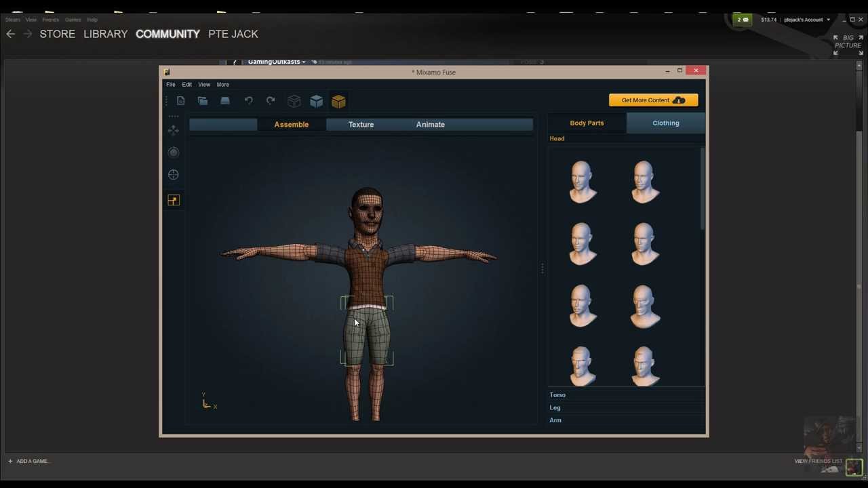Open the Clothing tab
This screenshot has width=868, height=488.
click(666, 123)
